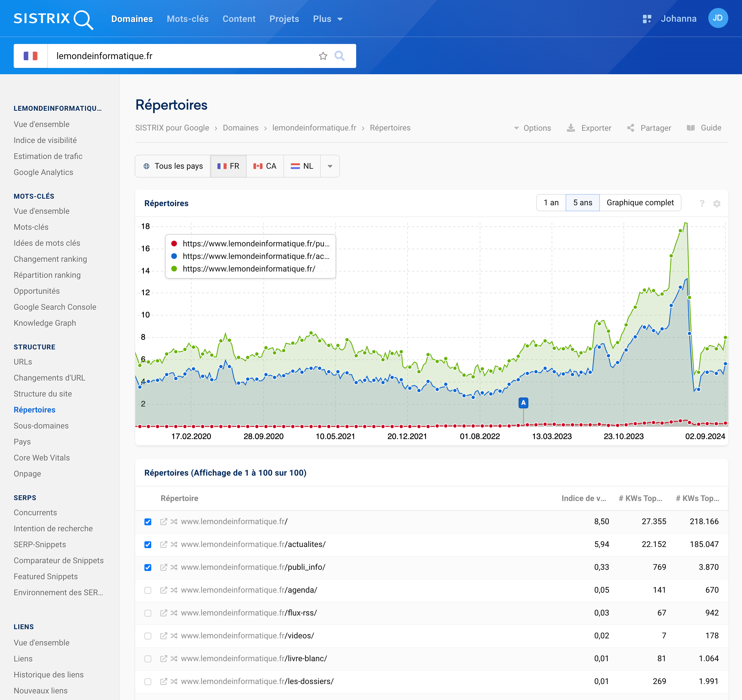Check the /livre-blanc/ directory checkbox
Screen dimensions: 742x700
pyautogui.click(x=148, y=659)
